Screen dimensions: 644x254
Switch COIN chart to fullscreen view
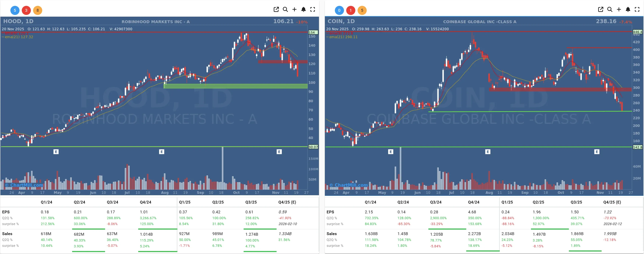[x=637, y=9]
